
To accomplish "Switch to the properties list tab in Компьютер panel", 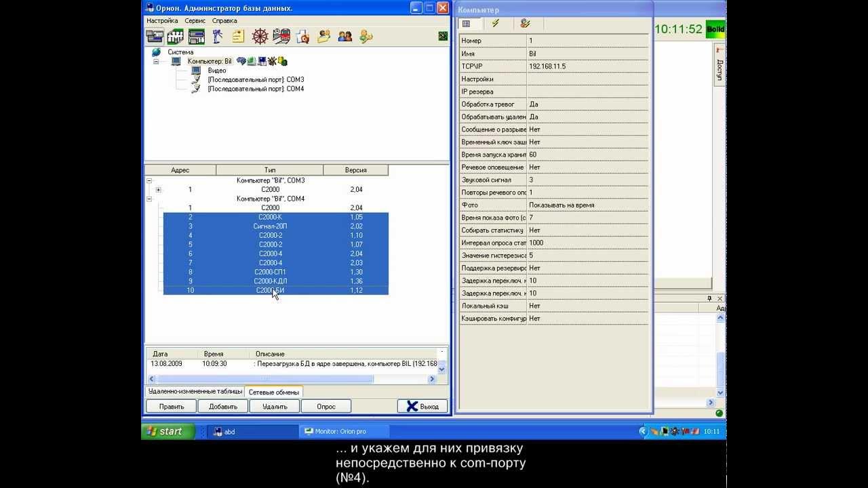I will click(x=467, y=24).
